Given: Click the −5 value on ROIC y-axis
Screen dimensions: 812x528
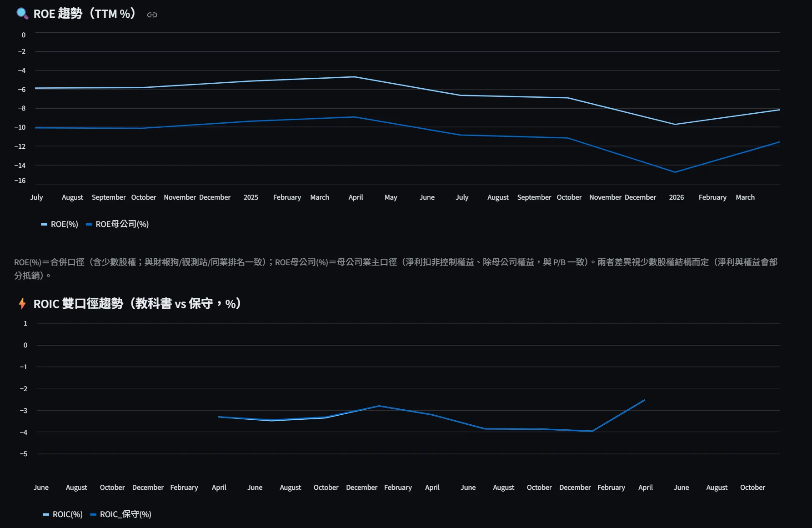Looking at the screenshot, I should coord(24,454).
